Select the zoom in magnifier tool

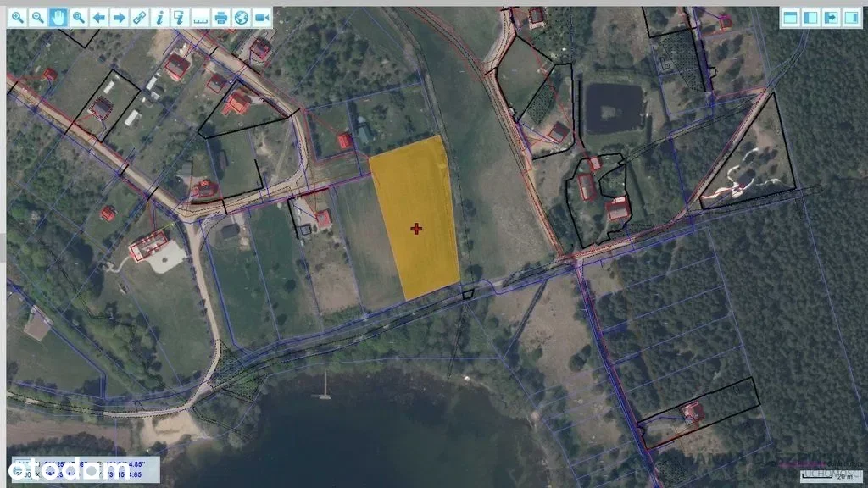[x=17, y=17]
